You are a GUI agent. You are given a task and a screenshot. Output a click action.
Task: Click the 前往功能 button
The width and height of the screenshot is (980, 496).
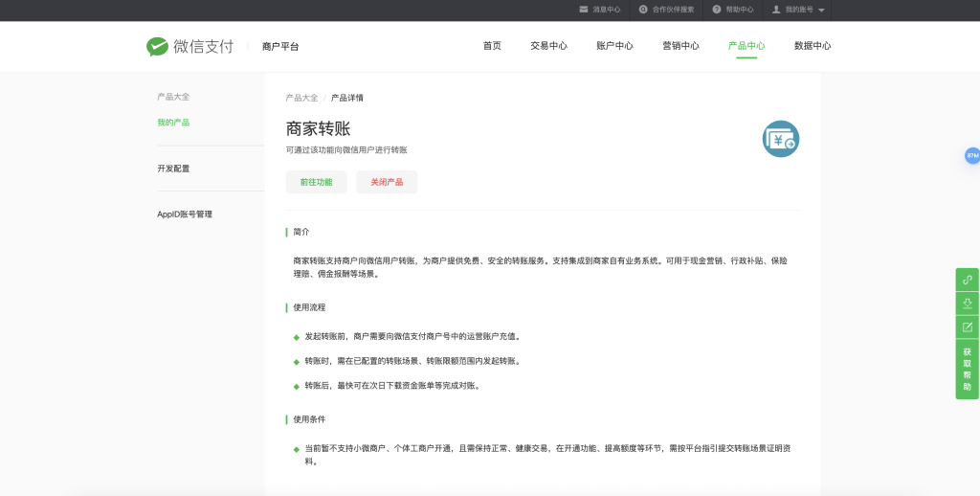pos(316,182)
